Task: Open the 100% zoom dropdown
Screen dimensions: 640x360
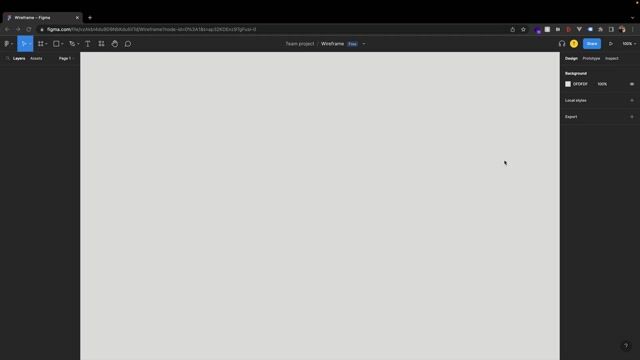Action: [629, 44]
